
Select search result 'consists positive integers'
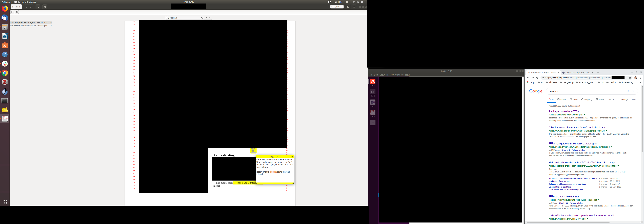(30, 23)
